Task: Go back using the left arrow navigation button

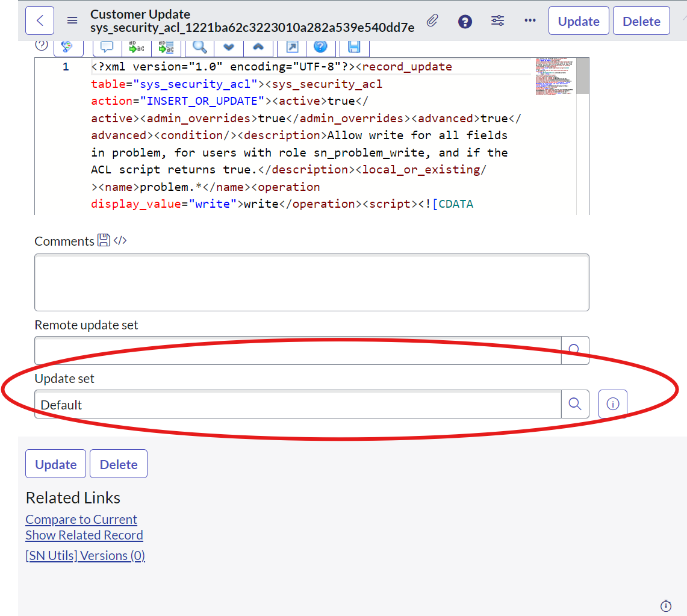Action: 40,20
